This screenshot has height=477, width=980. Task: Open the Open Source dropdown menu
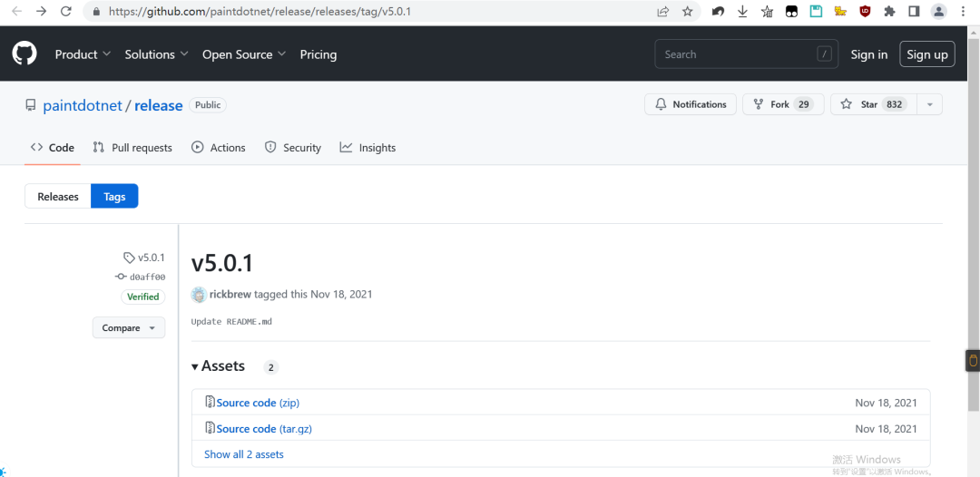click(244, 54)
